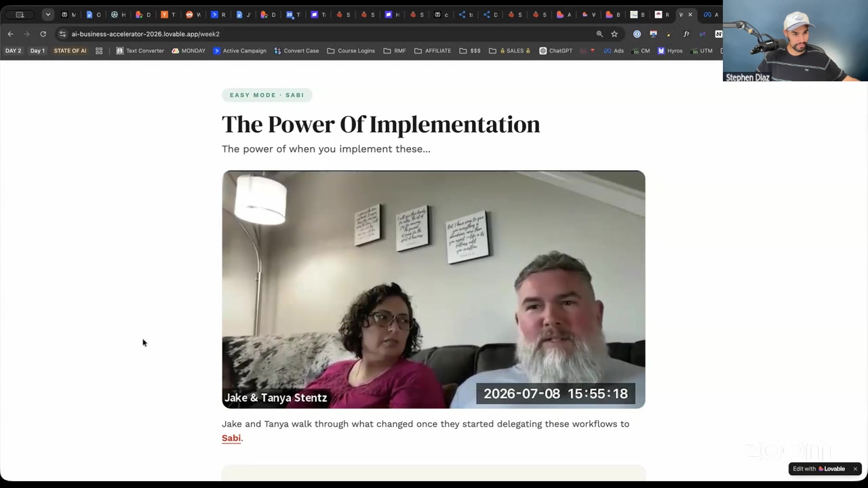Open the site info icon beside the URL
This screenshot has height=488, width=868.
[x=62, y=34]
